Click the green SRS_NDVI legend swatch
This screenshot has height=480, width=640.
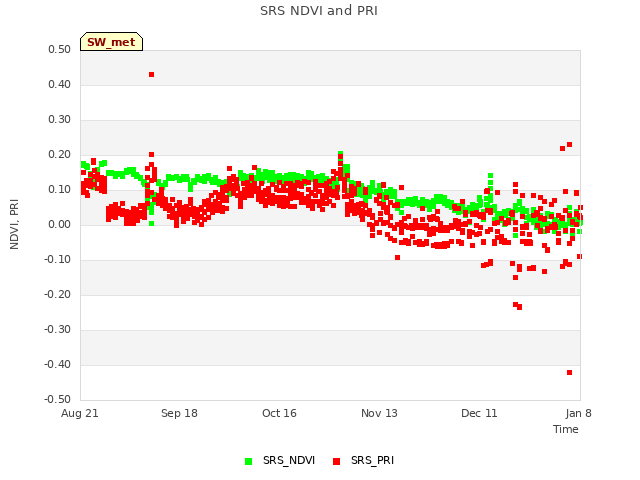pos(248,461)
